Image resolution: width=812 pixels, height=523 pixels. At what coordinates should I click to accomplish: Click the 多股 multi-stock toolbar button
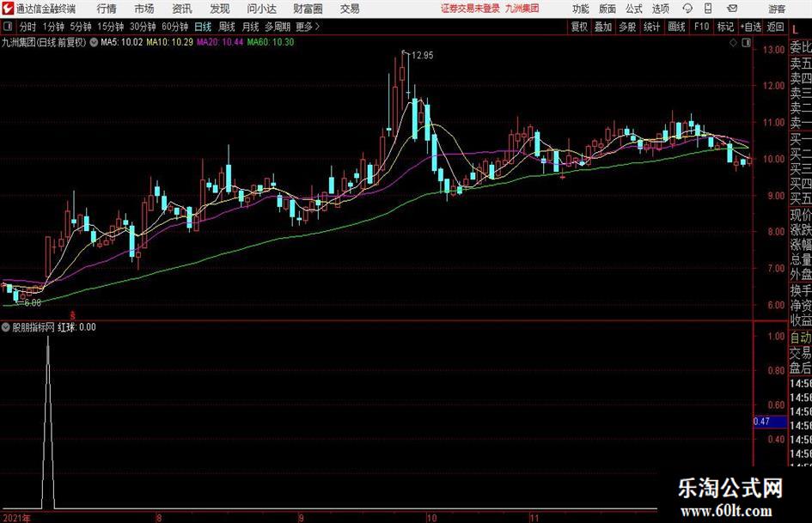(627, 27)
